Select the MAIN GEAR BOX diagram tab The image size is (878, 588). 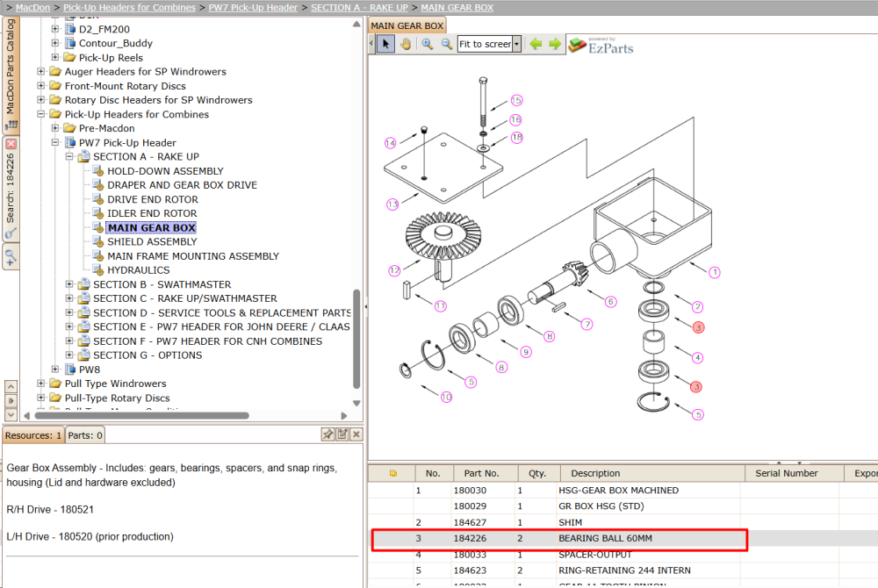tap(407, 25)
